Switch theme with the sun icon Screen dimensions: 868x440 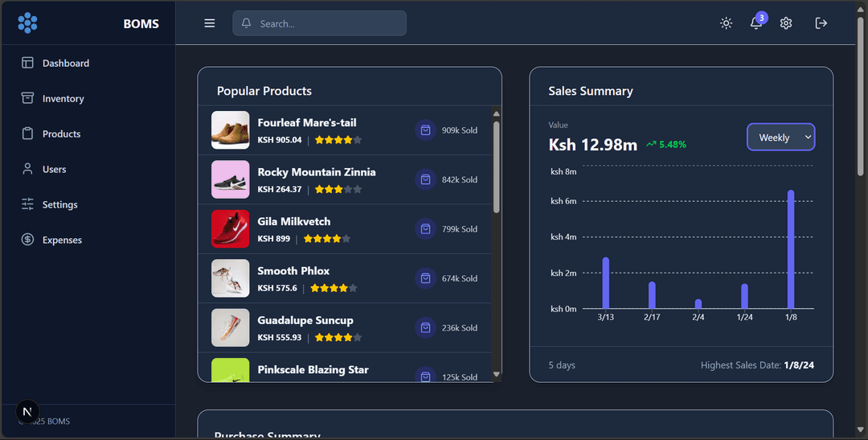point(726,23)
